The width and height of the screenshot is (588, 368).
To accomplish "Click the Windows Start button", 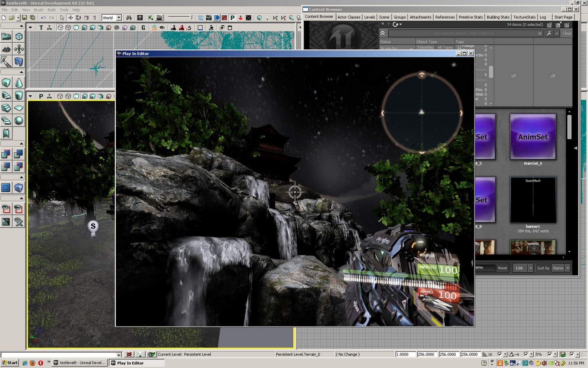I will tap(10, 363).
